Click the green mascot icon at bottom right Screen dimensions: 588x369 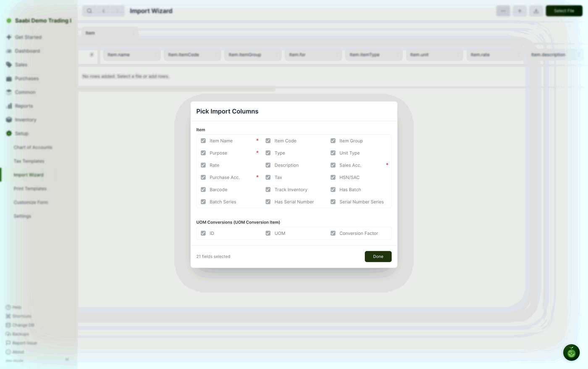click(x=571, y=353)
